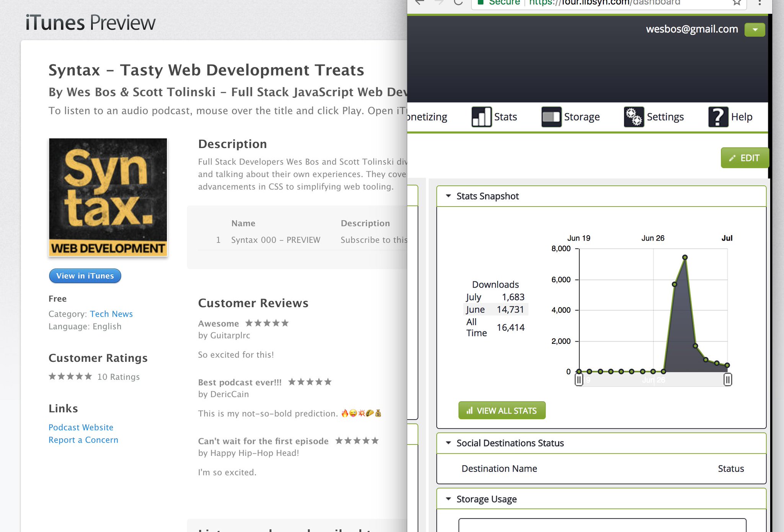
Task: Click the bar icon on VIEW ALL STATS
Action: pos(469,410)
